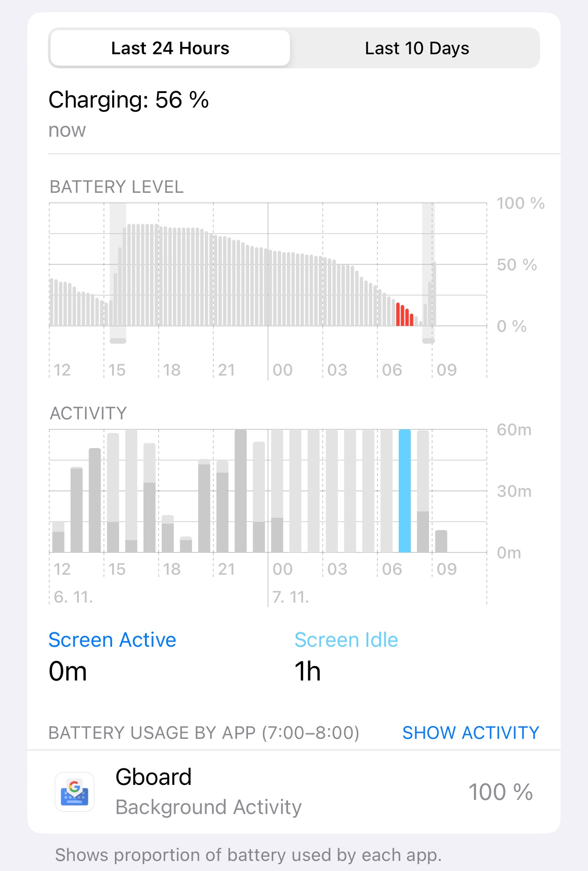Switch to the Last 24 Hours tab
Screen dimensions: 588x871
170,48
